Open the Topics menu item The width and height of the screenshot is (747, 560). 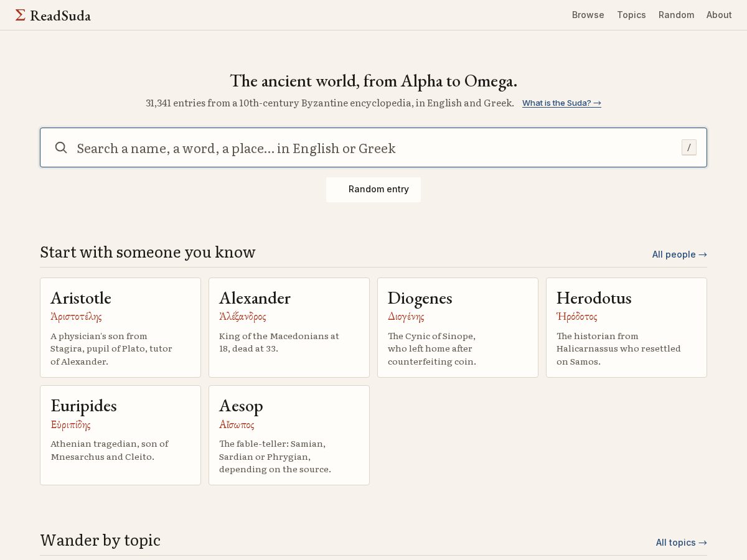[631, 15]
